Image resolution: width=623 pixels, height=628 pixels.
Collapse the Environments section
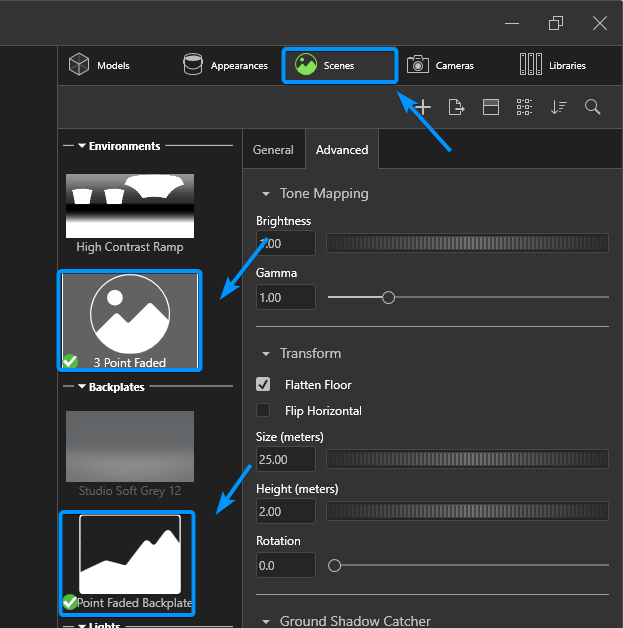(82, 146)
